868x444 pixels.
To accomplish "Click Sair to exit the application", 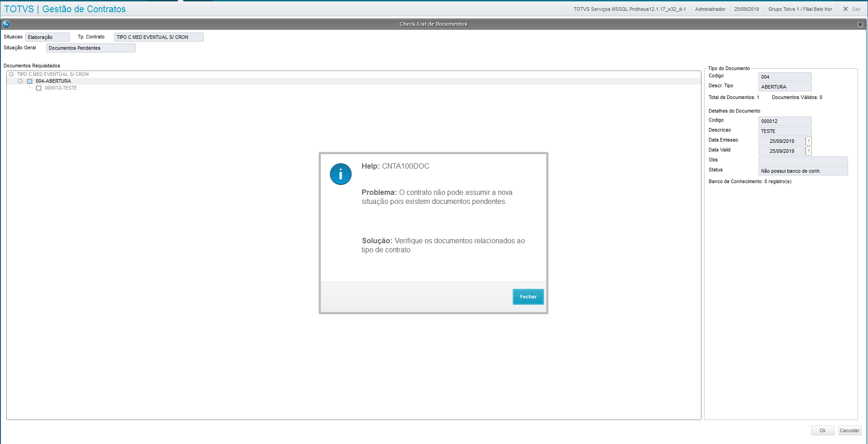I will pos(856,9).
